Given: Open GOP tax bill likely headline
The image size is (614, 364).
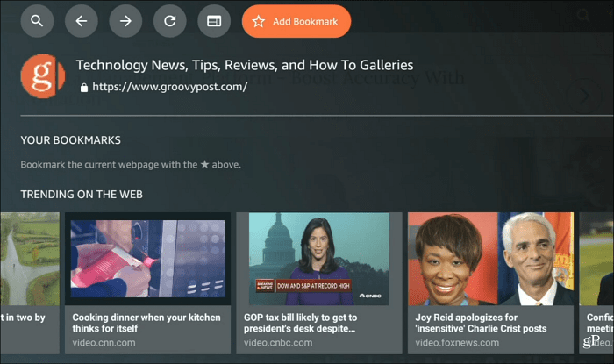Looking at the screenshot, I should pyautogui.click(x=300, y=323).
